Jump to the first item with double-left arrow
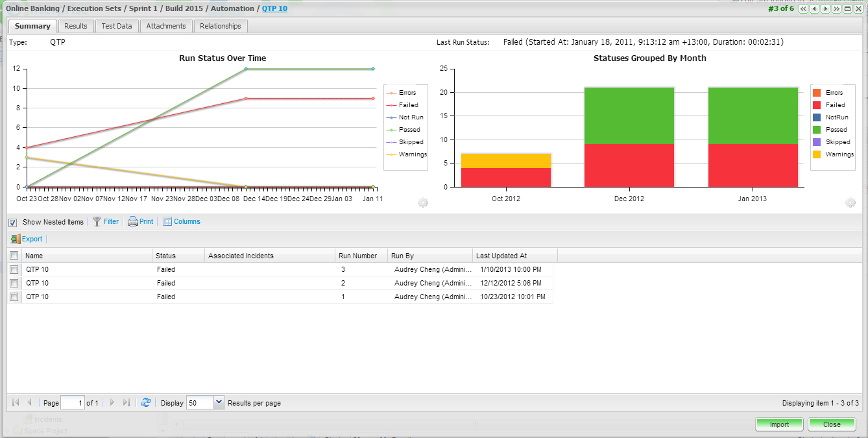Screen dimensions: 868x438 coord(803,9)
